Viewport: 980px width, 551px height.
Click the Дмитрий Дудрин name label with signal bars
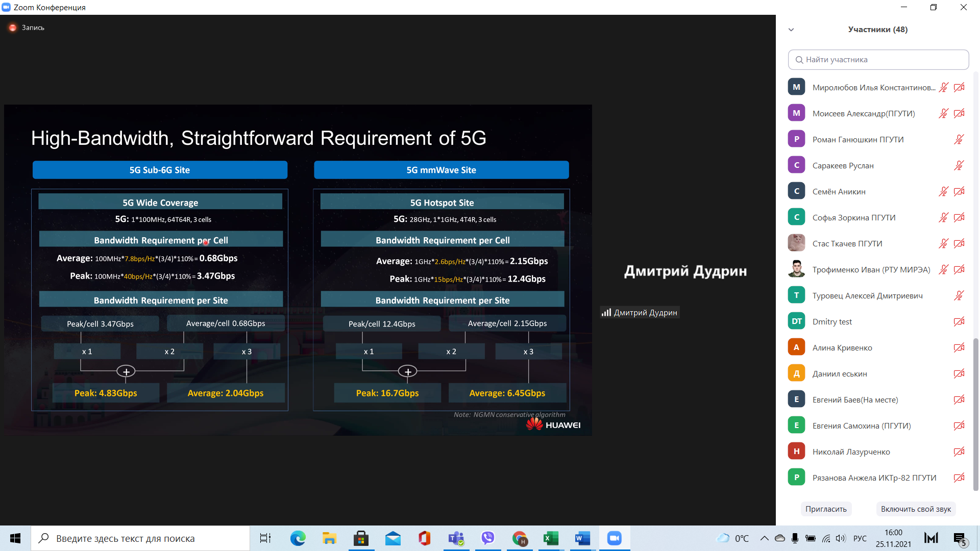click(x=640, y=312)
